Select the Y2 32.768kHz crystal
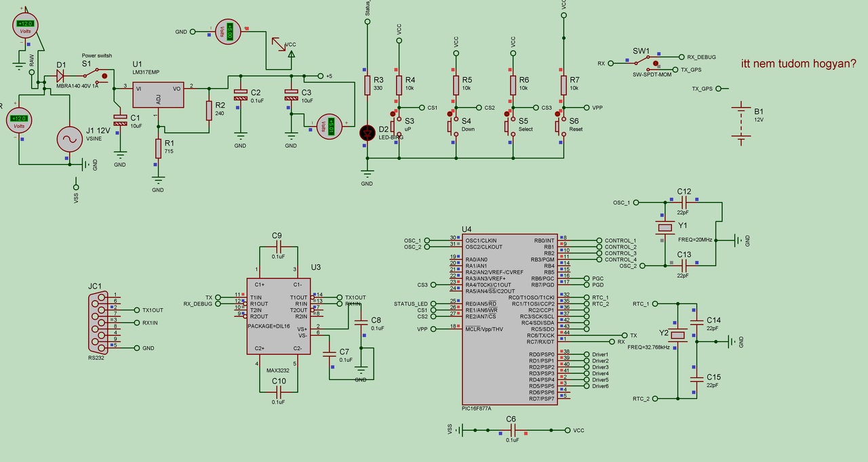 point(677,335)
